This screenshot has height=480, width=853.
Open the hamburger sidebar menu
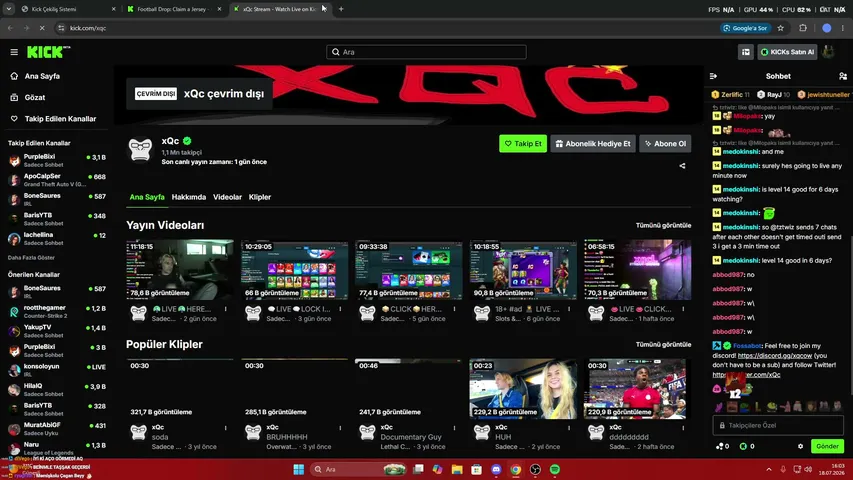click(x=14, y=52)
